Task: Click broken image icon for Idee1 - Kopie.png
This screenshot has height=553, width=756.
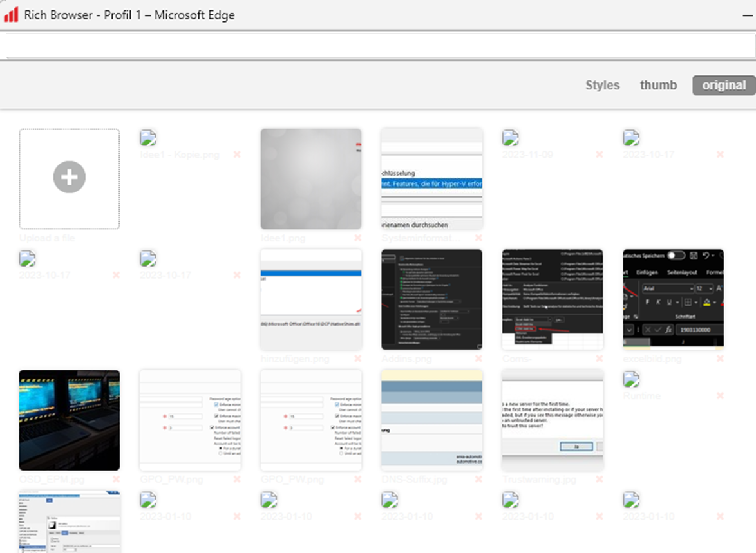Action: click(x=148, y=138)
